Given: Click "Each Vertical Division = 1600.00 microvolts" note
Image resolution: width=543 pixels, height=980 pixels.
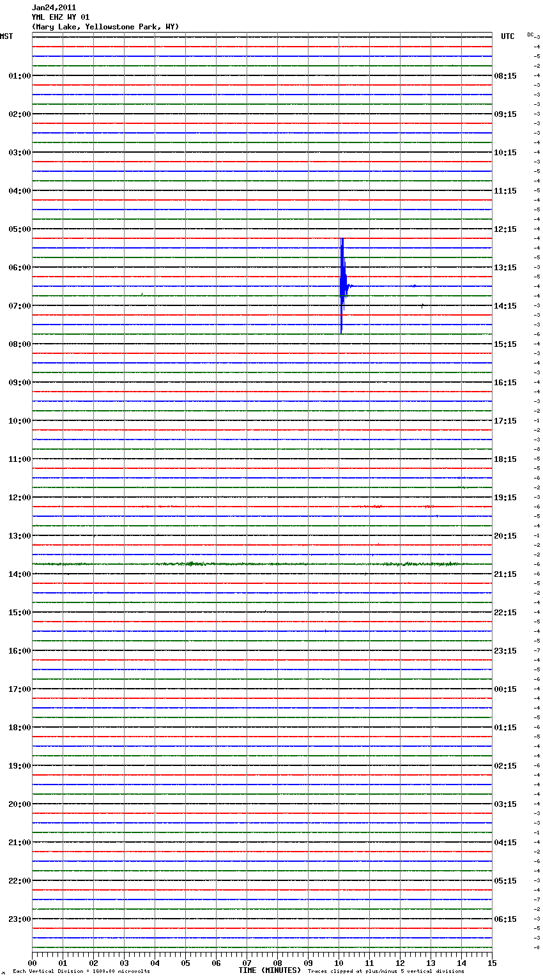Looking at the screenshot, I should [81, 972].
